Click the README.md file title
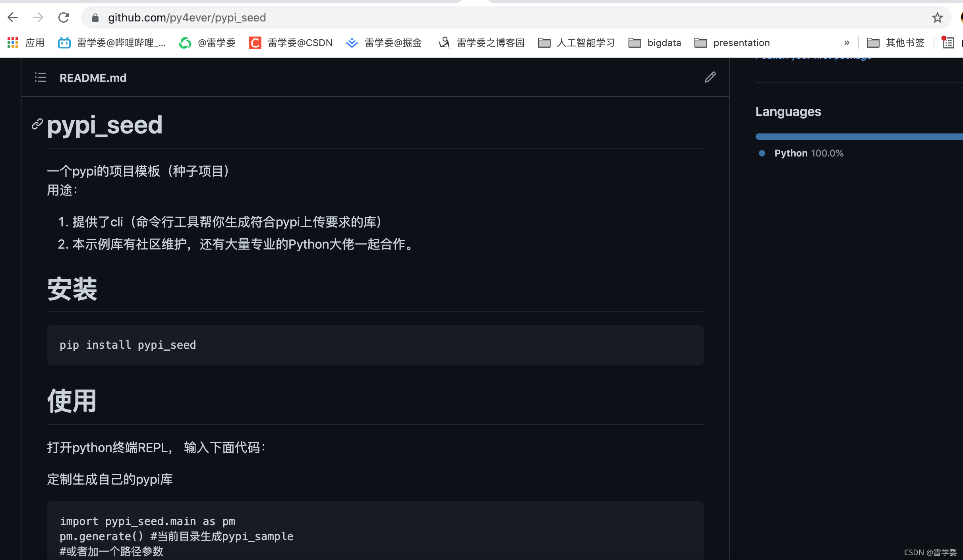This screenshot has width=963, height=560. [x=93, y=78]
